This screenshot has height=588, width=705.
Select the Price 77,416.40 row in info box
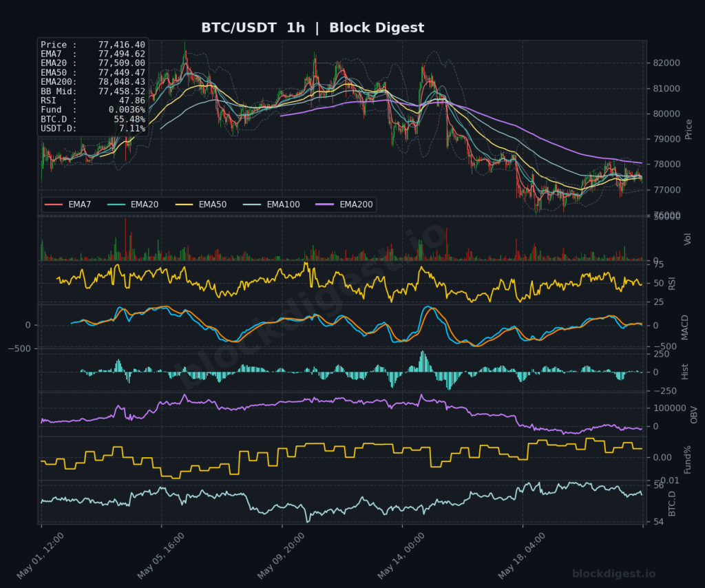click(93, 45)
